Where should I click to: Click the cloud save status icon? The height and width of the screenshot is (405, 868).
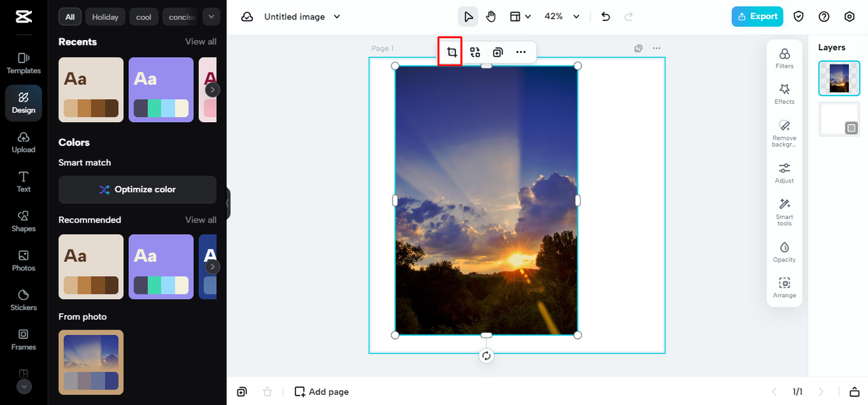(x=247, y=17)
